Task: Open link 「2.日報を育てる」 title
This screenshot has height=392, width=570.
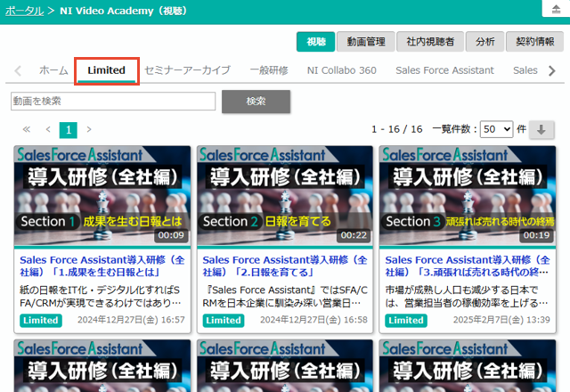Action: (285, 266)
